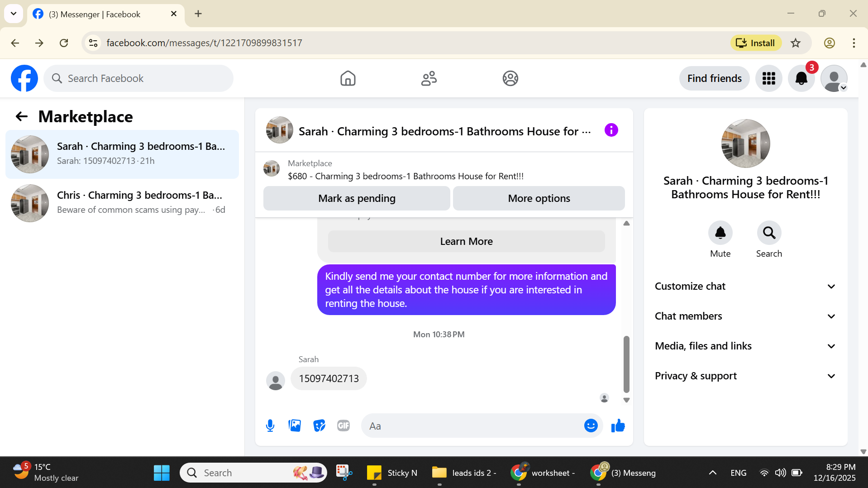Click the Find friends button
The height and width of the screenshot is (488, 868).
pyautogui.click(x=714, y=78)
